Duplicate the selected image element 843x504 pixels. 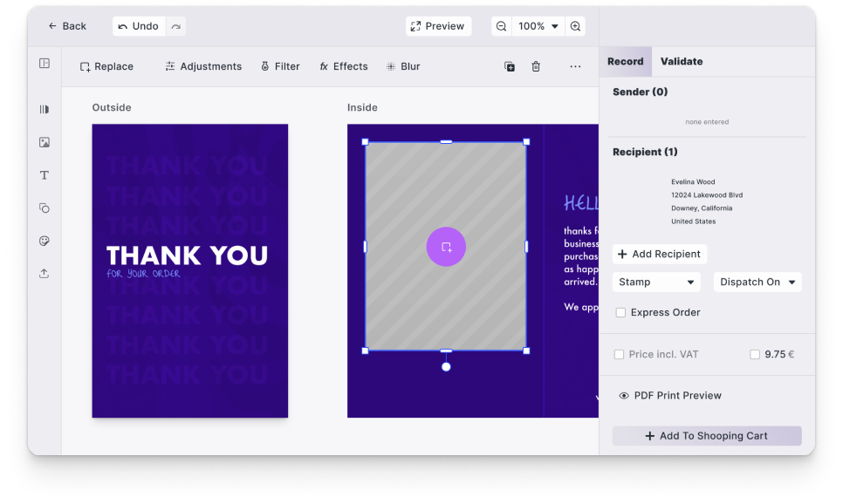click(x=509, y=66)
